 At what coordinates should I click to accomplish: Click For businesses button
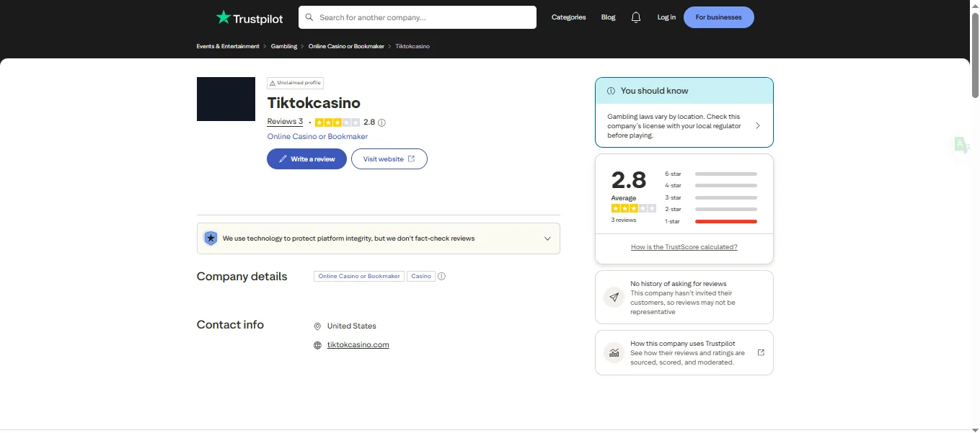tap(718, 17)
